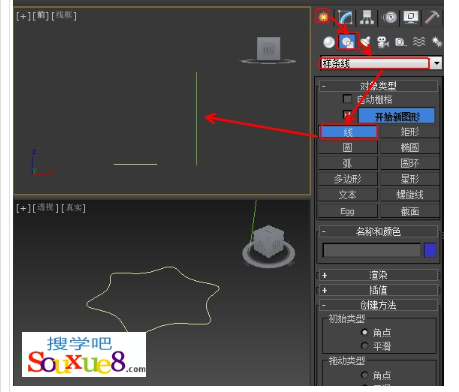Screen dimensions: 459x392
Task: Collapse the 创建方法 rollout
Action: (x=378, y=305)
